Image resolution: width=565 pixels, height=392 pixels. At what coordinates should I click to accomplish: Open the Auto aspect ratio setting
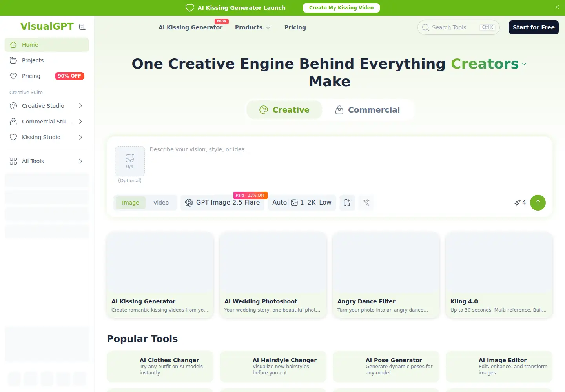pos(279,203)
